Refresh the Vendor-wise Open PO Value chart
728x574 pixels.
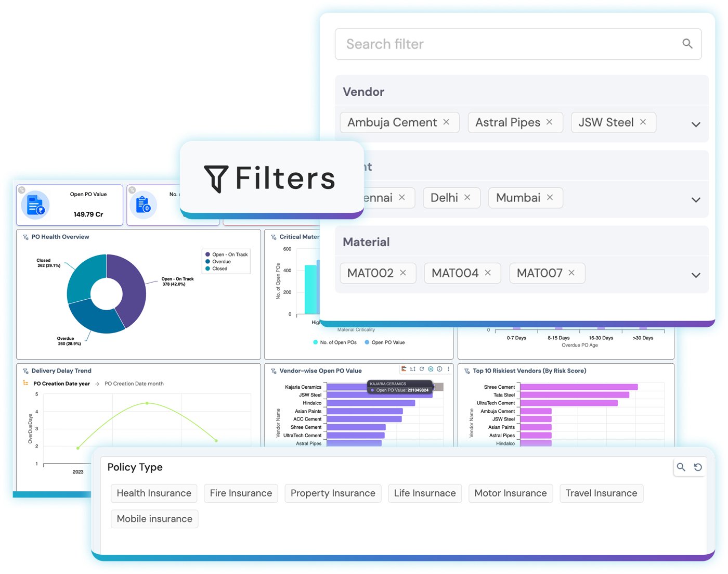coord(422,369)
